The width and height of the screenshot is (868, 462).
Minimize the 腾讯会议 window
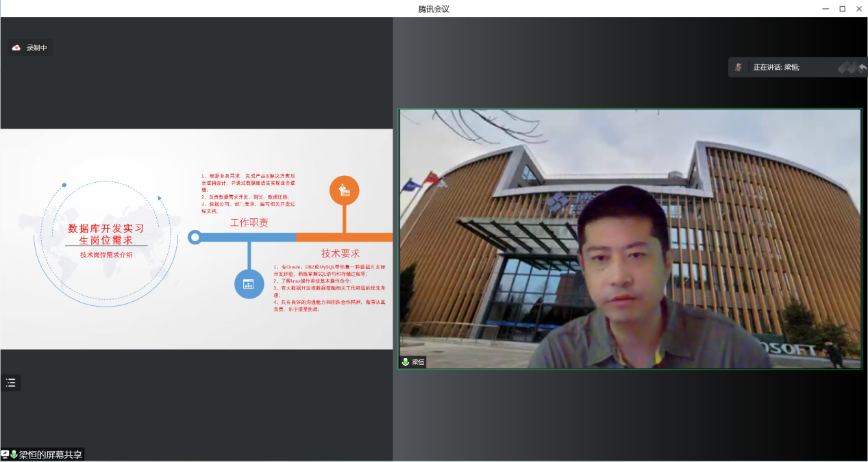pos(826,8)
